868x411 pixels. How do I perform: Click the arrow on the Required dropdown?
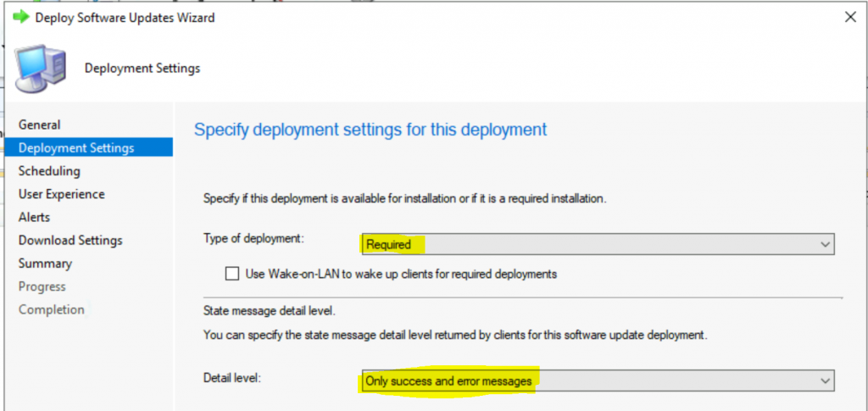[x=826, y=244]
